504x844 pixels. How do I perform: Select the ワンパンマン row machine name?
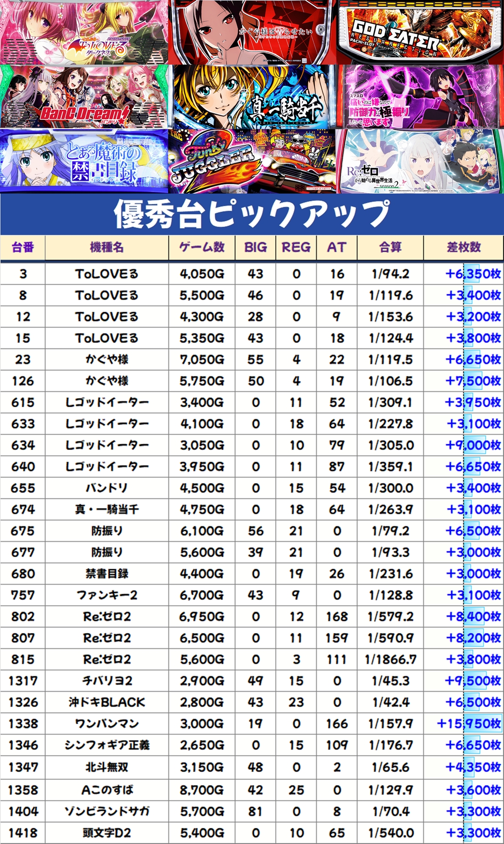pos(107,724)
